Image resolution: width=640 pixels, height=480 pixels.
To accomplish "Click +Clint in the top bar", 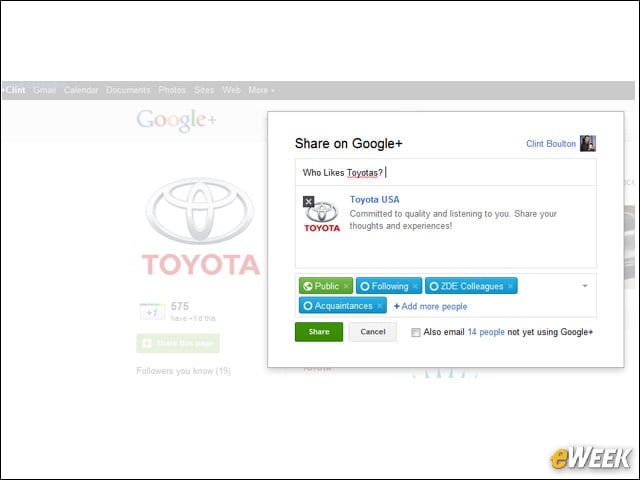I will pos(14,90).
